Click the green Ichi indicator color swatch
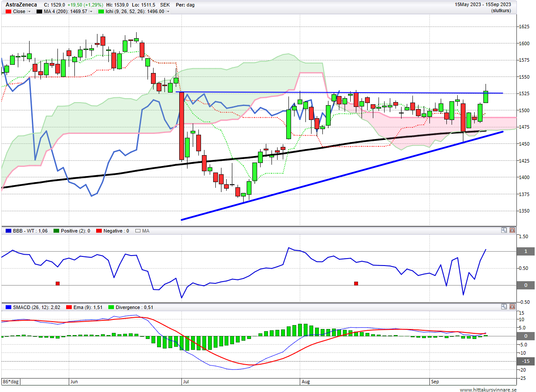The image size is (536, 392). click(x=101, y=12)
